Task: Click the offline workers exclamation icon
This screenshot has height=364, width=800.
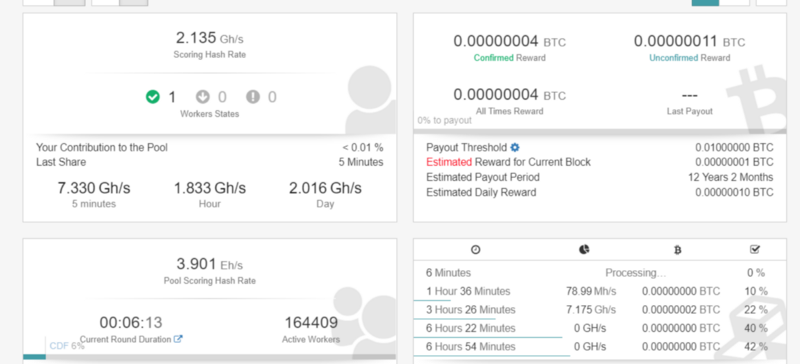Action: [253, 96]
